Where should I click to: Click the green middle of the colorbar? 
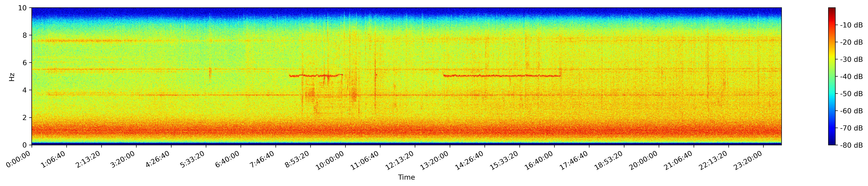(x=832, y=76)
